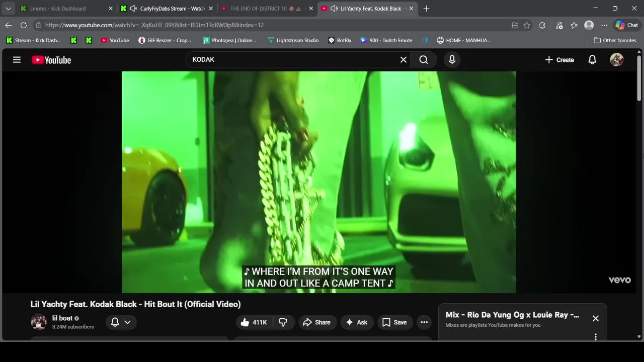The width and height of the screenshot is (644, 362).
Task: Select the Mix - Rio Da Yung Og title
Action: 512,315
